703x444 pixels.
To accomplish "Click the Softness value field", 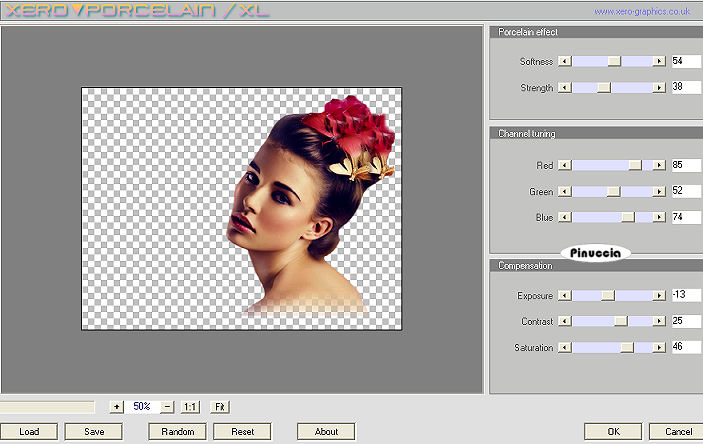I will [685, 61].
